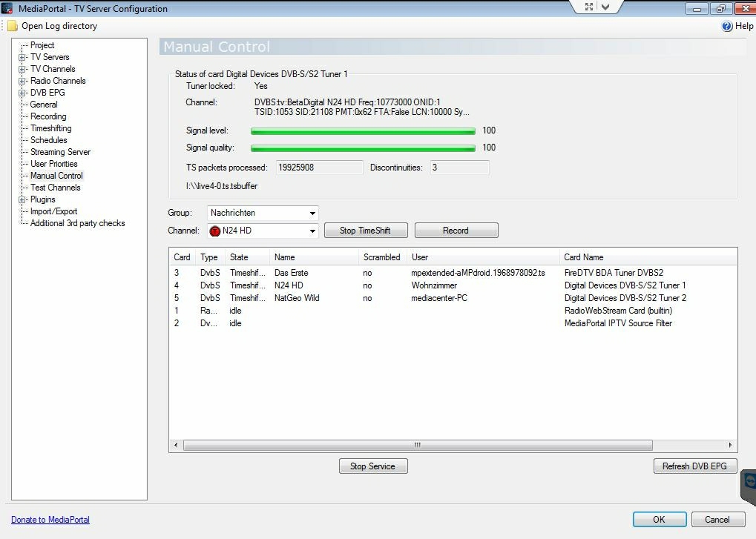Click the Stop Service button
Image resolution: width=756 pixels, height=539 pixels.
372,466
